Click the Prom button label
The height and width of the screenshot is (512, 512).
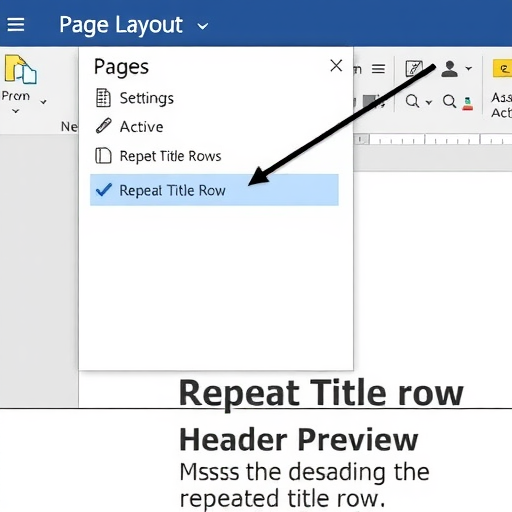point(16,96)
